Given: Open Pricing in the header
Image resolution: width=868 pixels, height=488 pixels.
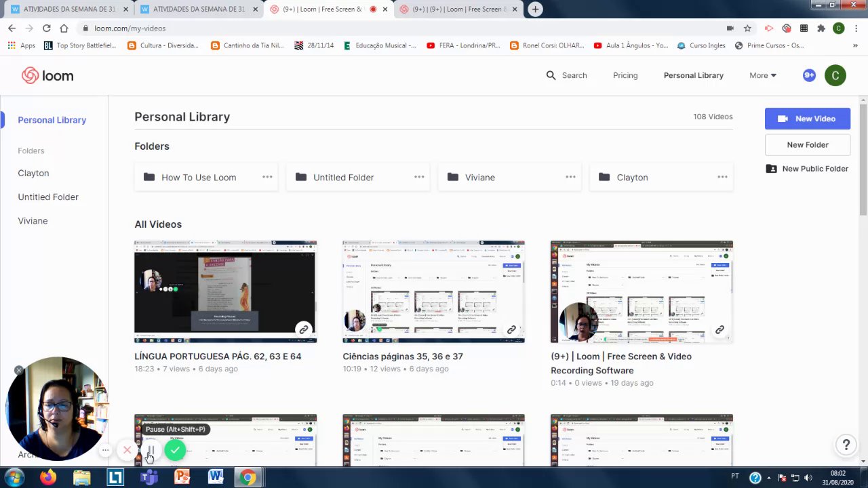Looking at the screenshot, I should click(625, 75).
